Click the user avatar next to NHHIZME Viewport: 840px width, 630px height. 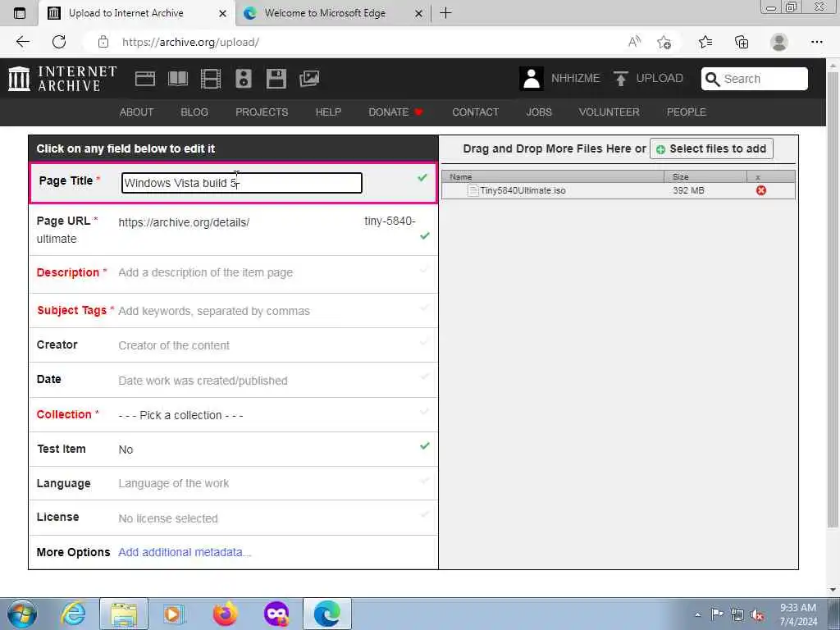pyautogui.click(x=532, y=79)
